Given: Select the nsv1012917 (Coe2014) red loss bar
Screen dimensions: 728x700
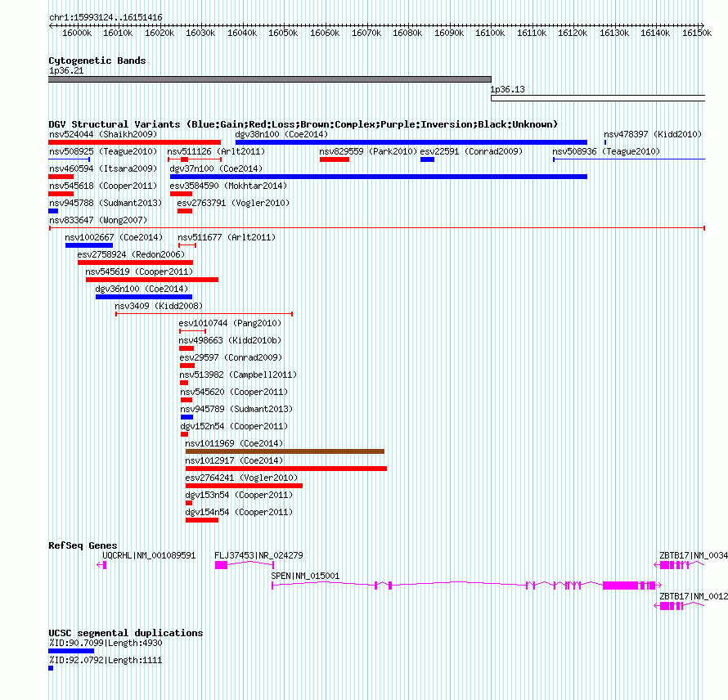Looking at the screenshot, I should [x=286, y=469].
